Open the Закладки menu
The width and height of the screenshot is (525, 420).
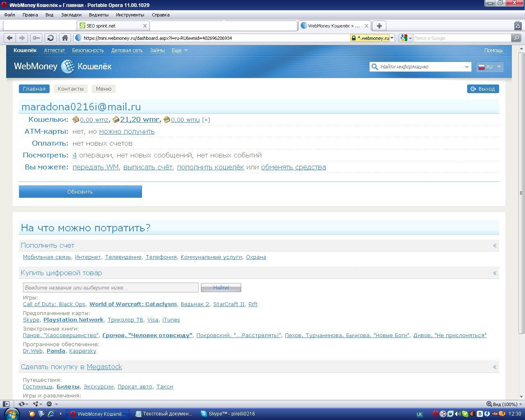(x=71, y=15)
